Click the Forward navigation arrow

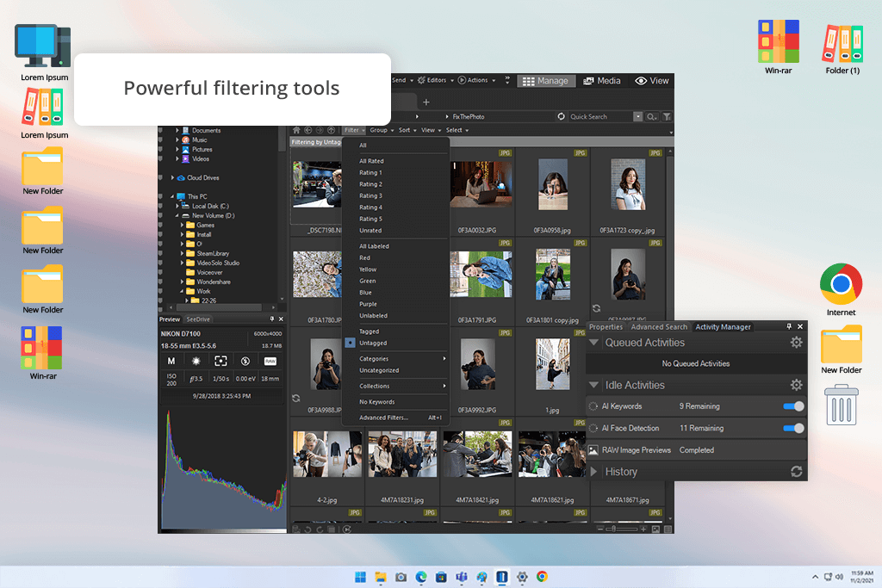[320, 130]
